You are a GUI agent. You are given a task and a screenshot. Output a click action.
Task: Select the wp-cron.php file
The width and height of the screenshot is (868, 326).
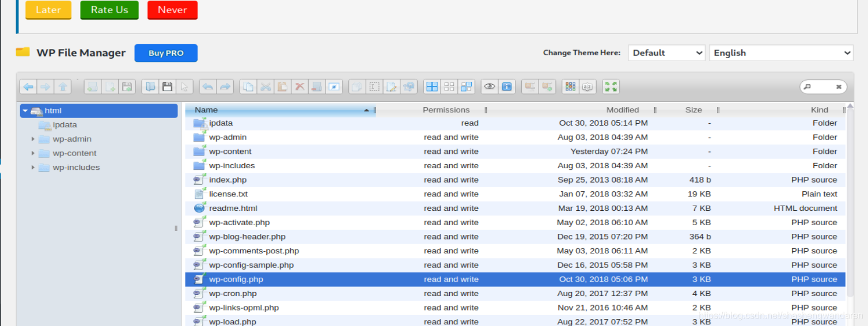516,294
